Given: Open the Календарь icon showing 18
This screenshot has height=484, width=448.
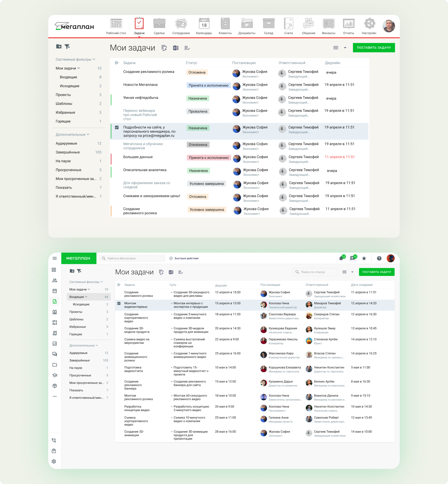Looking at the screenshot, I should click(x=204, y=24).
